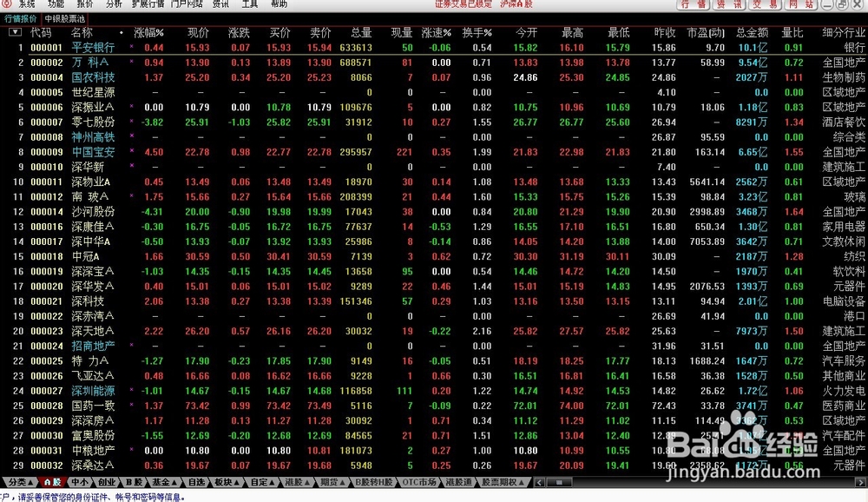The height and width of the screenshot is (502, 868).
Task: Expand the 基金 bottom tab menu
Action: 164,482
